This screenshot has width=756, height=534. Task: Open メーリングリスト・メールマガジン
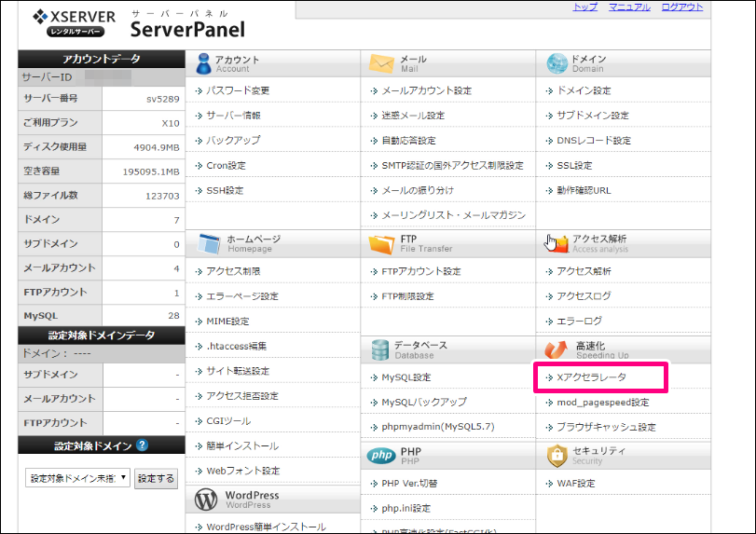point(454,215)
